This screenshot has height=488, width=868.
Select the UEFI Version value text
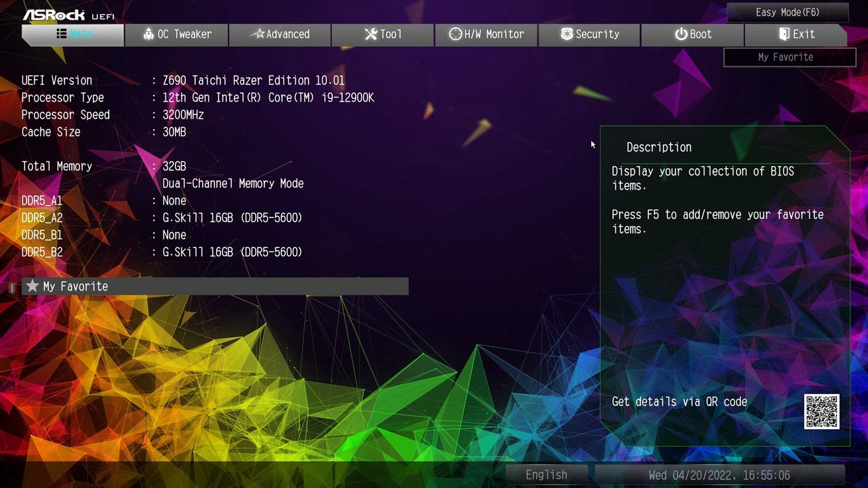254,81
